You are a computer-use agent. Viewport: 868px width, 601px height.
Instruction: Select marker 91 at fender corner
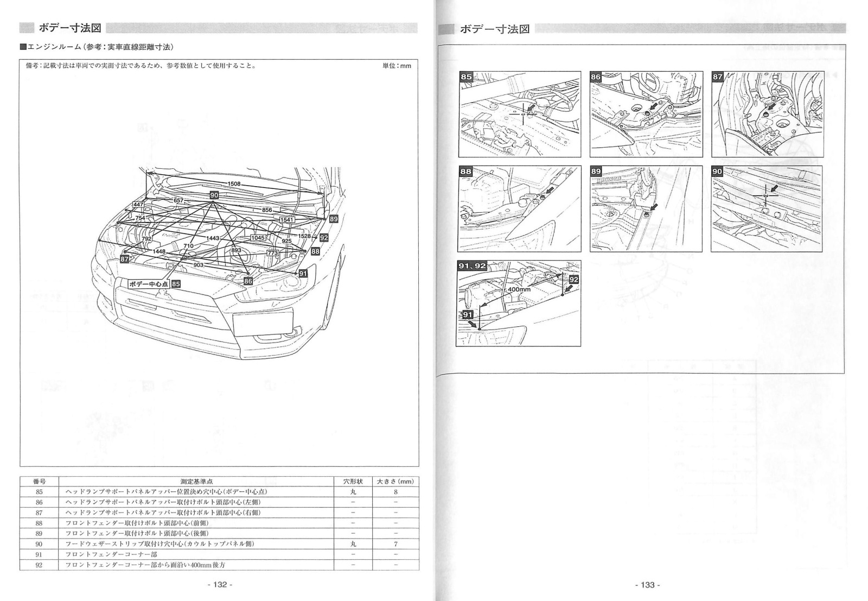click(x=303, y=274)
